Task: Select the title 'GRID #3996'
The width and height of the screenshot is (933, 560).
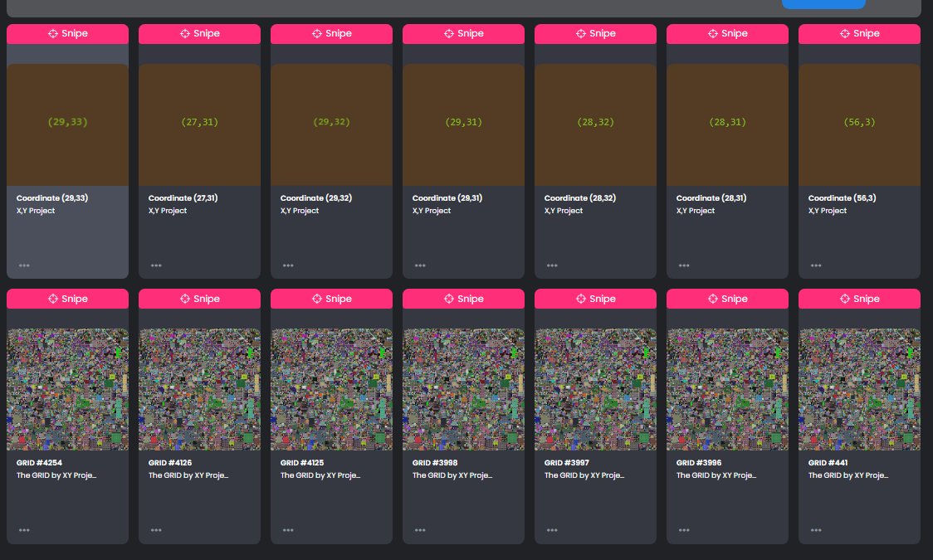Action: [x=699, y=462]
